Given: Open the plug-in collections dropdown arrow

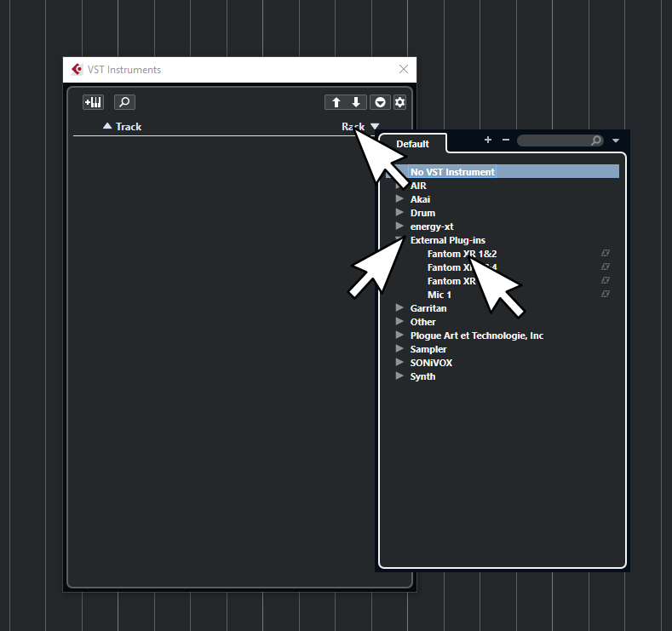Looking at the screenshot, I should coord(616,141).
